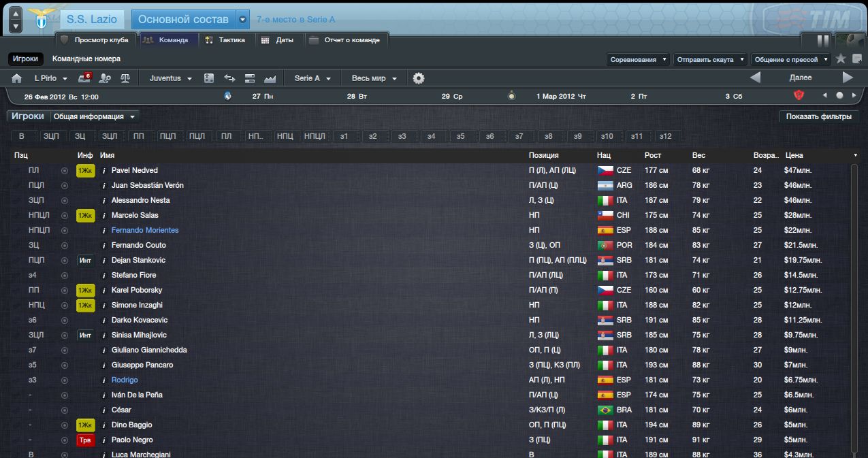Go to the home screen icon
Viewport: 868px width, 458px height.
pyautogui.click(x=17, y=78)
